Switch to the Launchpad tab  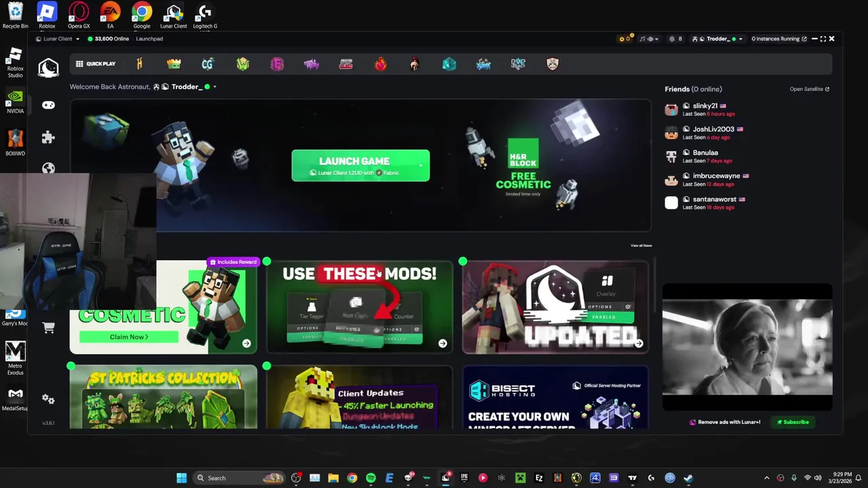(149, 39)
